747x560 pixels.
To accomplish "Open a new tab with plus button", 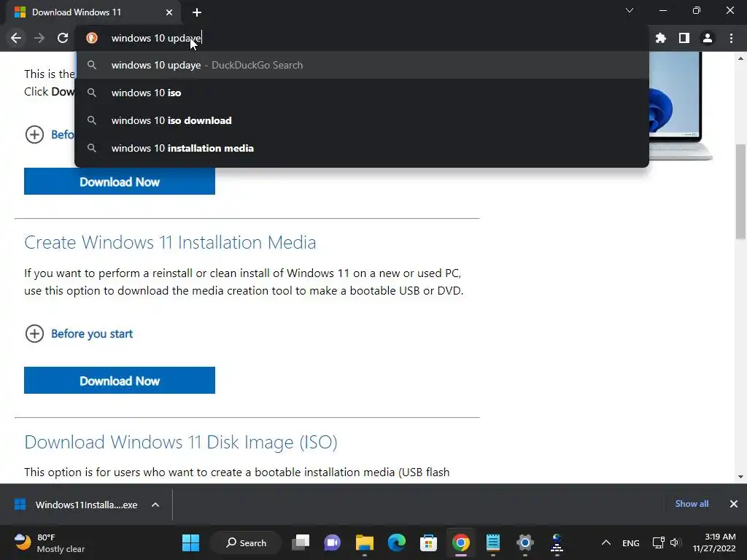I will coord(197,12).
